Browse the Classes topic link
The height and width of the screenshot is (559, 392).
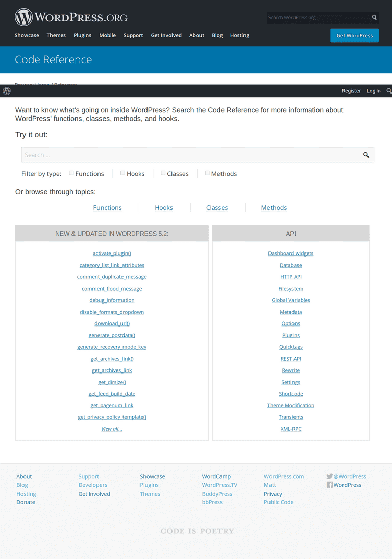(x=217, y=208)
